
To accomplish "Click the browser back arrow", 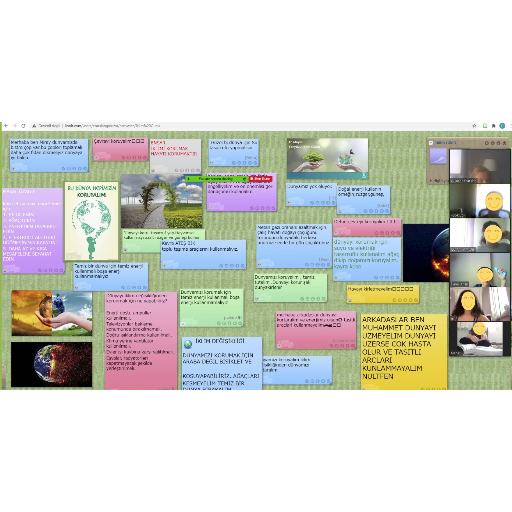I will click(6, 126).
